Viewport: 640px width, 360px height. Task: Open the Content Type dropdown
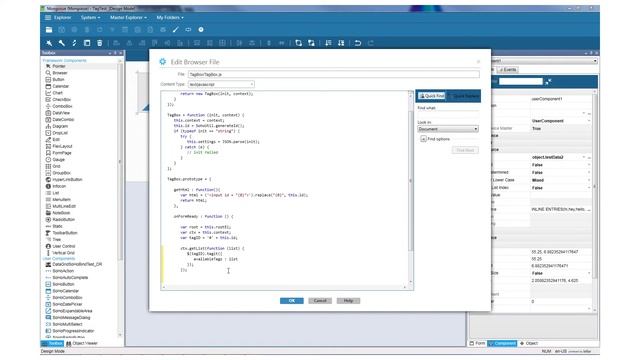(221, 84)
